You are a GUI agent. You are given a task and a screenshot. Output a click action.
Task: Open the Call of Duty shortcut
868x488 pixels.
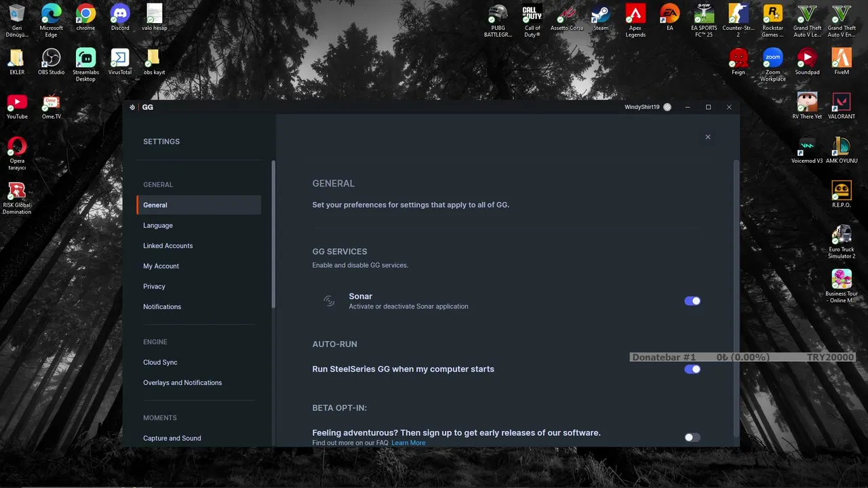click(532, 14)
